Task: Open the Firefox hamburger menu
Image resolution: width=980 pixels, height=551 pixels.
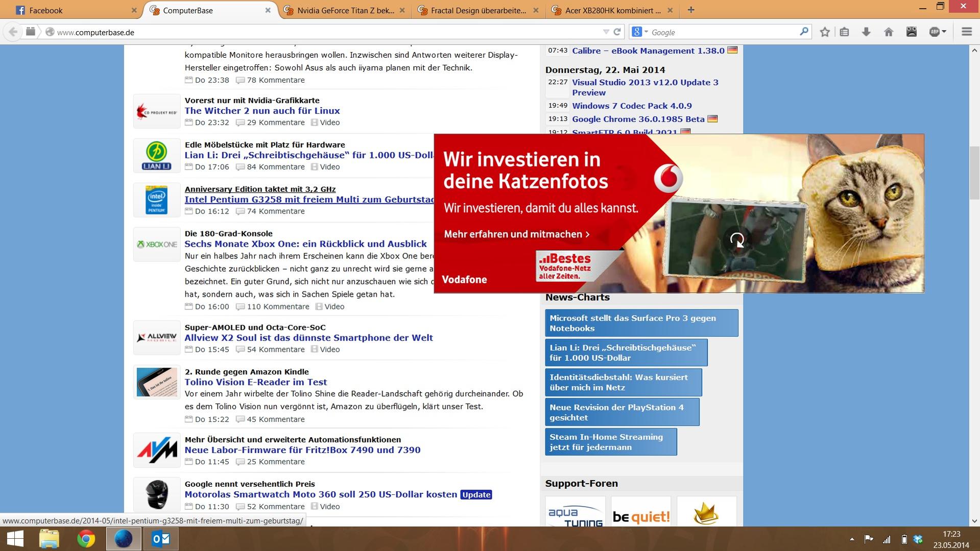Action: [x=966, y=32]
